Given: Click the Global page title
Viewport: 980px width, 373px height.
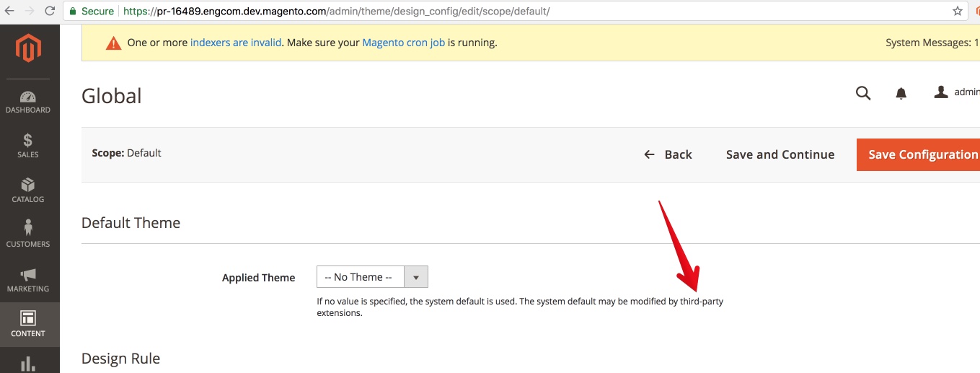Looking at the screenshot, I should pos(112,96).
